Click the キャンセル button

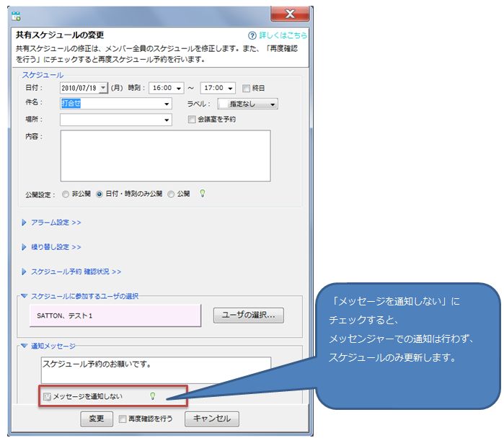(x=212, y=419)
